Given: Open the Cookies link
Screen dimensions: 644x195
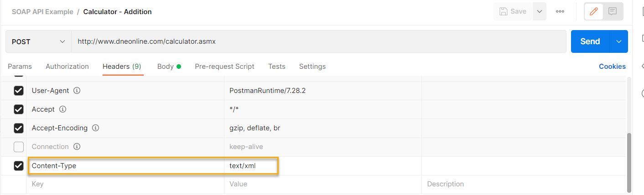Looking at the screenshot, I should (x=612, y=67).
